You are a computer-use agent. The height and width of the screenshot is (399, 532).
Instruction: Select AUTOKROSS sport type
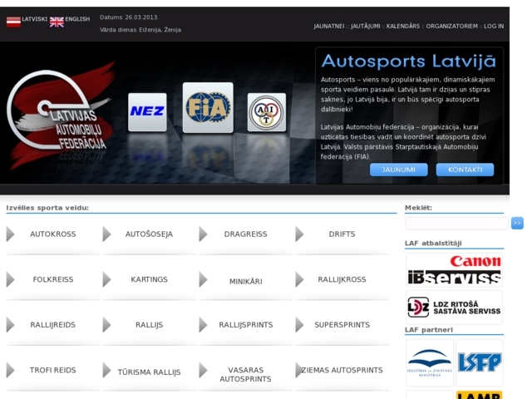[x=53, y=234]
